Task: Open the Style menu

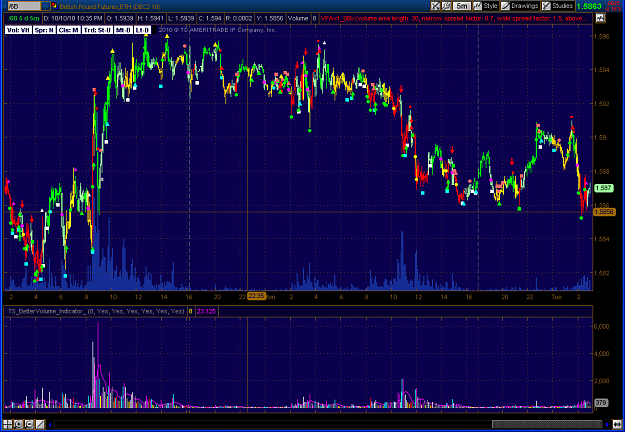Action: [490, 6]
